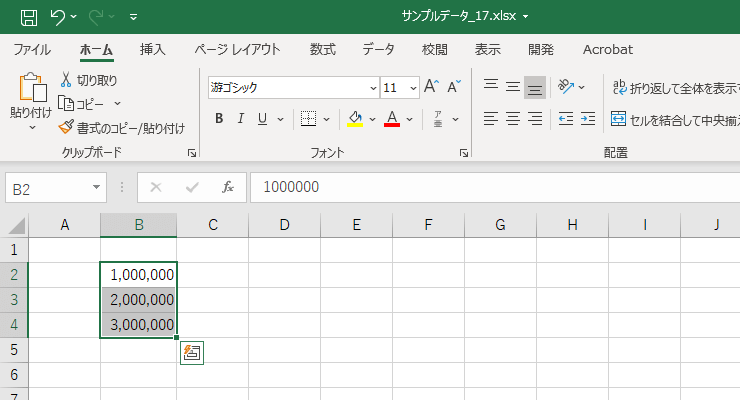Click セルを結合して中央揃え merge button
Image resolution: width=740 pixels, height=400 pixels.
point(675,120)
